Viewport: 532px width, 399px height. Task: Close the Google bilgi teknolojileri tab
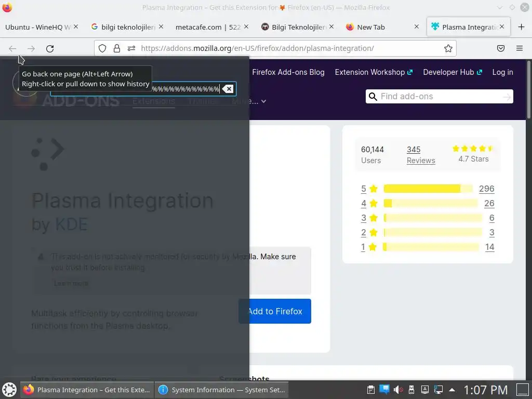(x=161, y=26)
